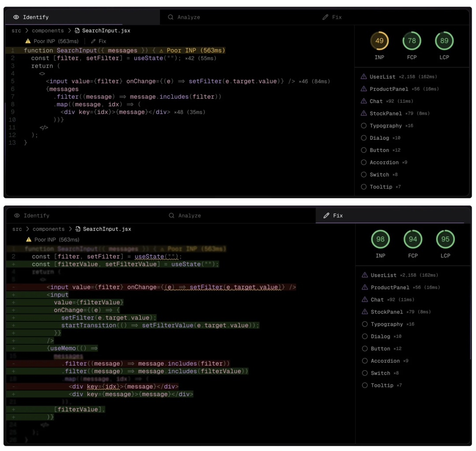Click the warning icon beside top ProductPanel
476x451 pixels.
pos(364,89)
